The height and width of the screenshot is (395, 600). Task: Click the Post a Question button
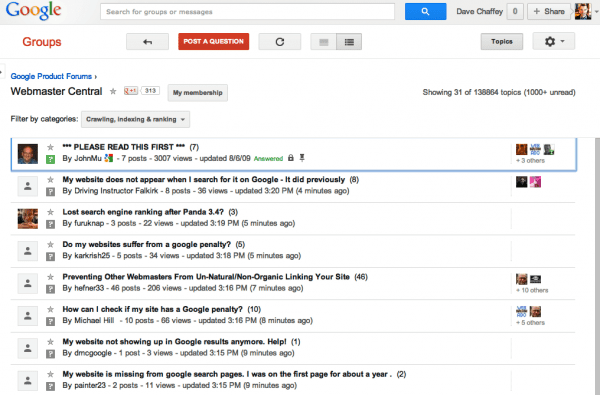click(214, 42)
